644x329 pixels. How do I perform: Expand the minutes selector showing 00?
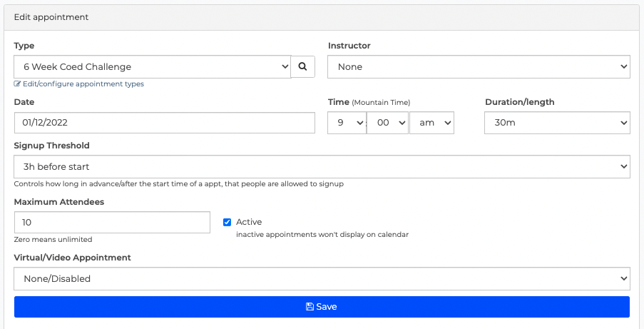[387, 123]
